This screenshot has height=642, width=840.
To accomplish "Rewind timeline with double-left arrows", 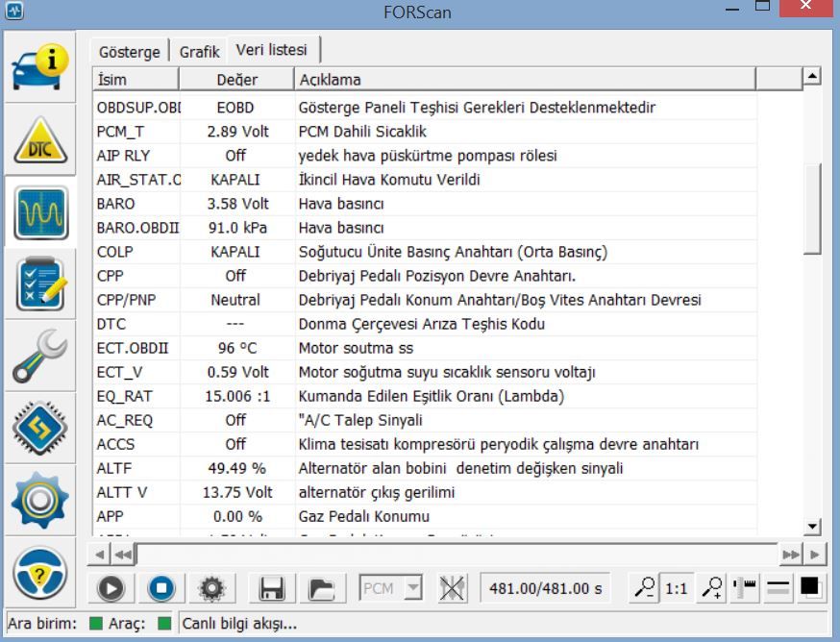I will 123,555.
